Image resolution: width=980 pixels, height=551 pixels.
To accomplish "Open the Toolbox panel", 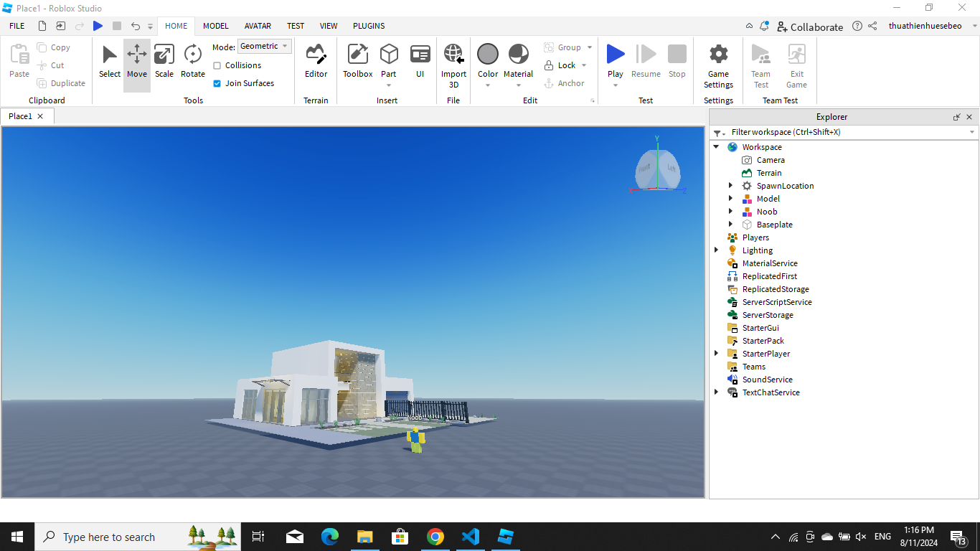I will (x=357, y=61).
